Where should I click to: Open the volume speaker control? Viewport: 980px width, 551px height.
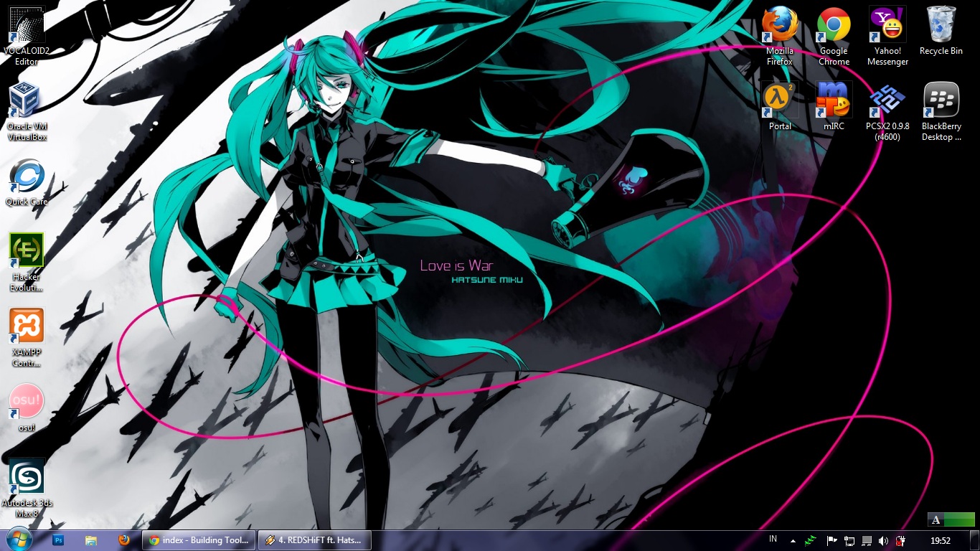point(883,540)
